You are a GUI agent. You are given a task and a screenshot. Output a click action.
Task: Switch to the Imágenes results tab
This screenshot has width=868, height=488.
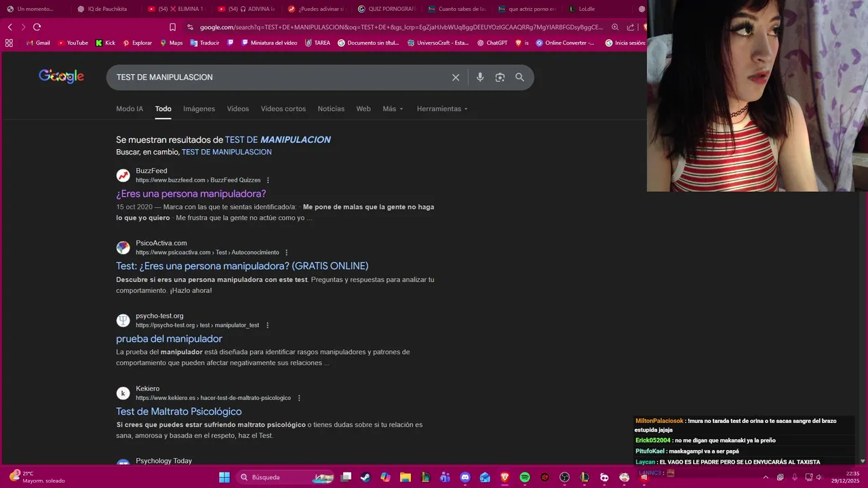[x=199, y=108]
